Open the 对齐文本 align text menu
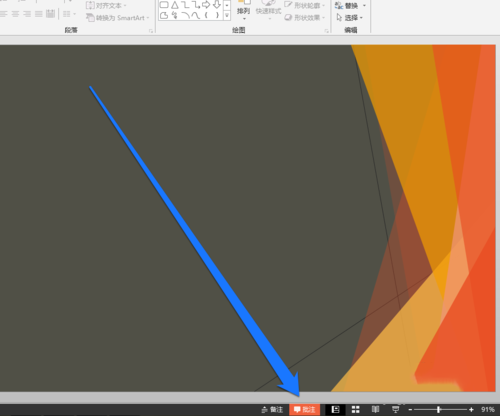500x416 pixels. pos(106,6)
